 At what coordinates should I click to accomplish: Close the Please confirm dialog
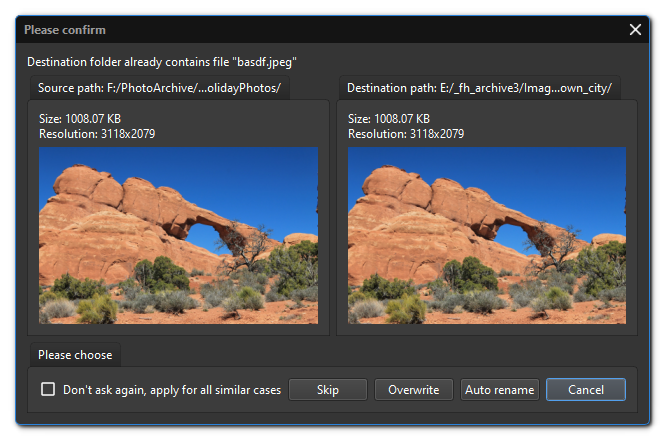[x=635, y=30]
